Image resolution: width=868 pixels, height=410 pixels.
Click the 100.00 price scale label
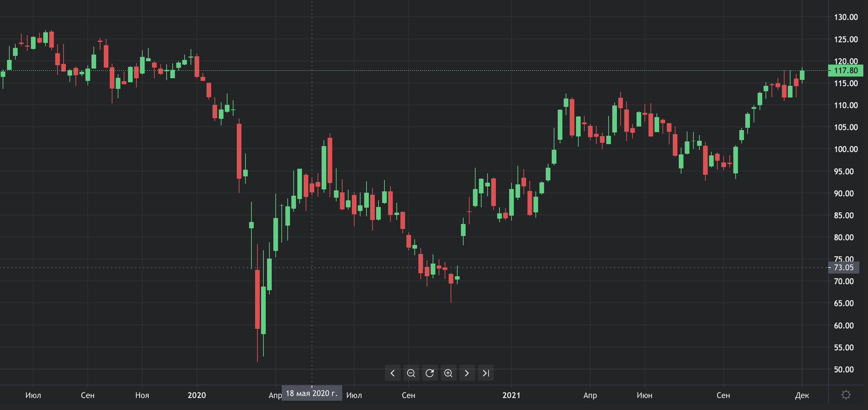pos(846,149)
